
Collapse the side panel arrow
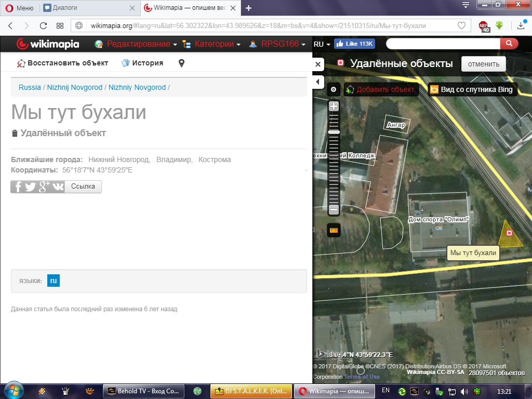click(317, 82)
